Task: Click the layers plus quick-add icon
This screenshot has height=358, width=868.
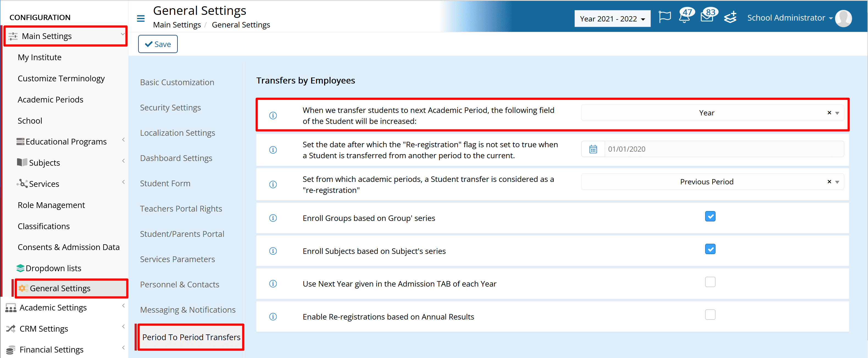Action: click(730, 17)
